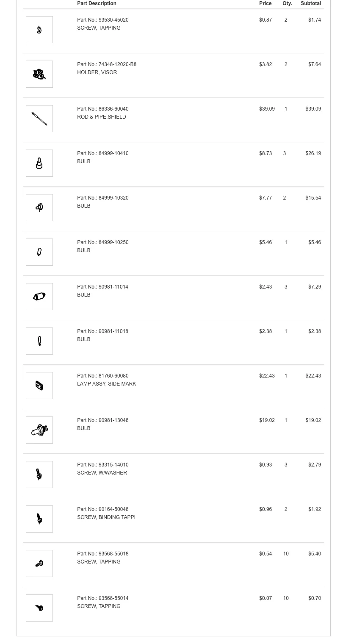
Task: View the bulb 90981-11018 thumbnail
Action: [x=39, y=341]
